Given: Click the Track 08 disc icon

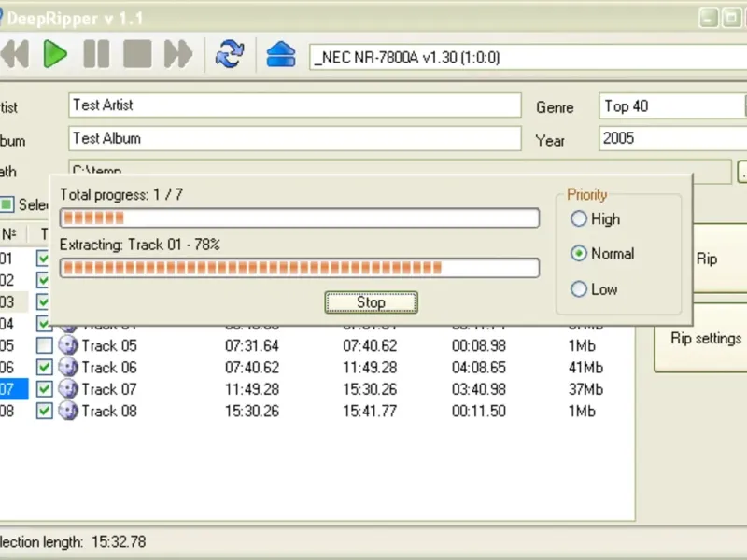Looking at the screenshot, I should pyautogui.click(x=68, y=411).
